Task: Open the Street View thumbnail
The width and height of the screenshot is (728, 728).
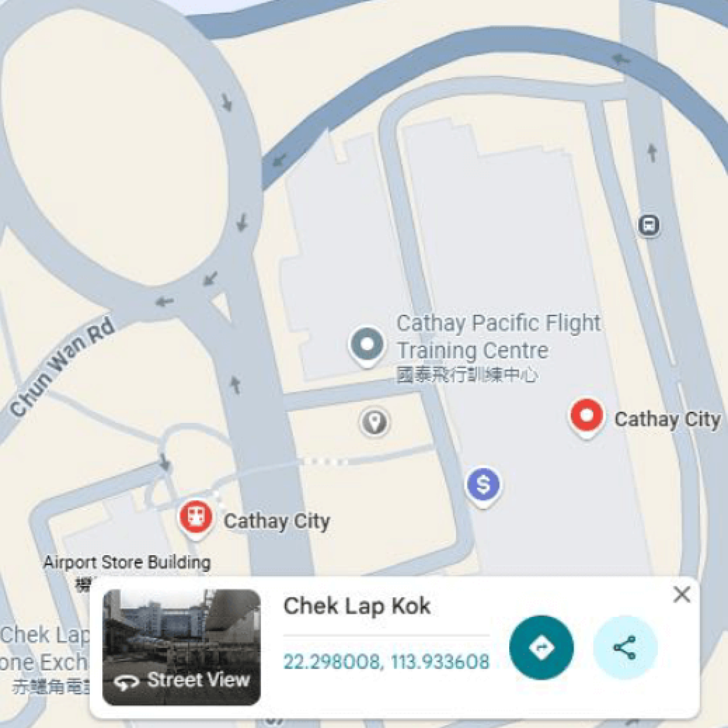Action: click(182, 647)
